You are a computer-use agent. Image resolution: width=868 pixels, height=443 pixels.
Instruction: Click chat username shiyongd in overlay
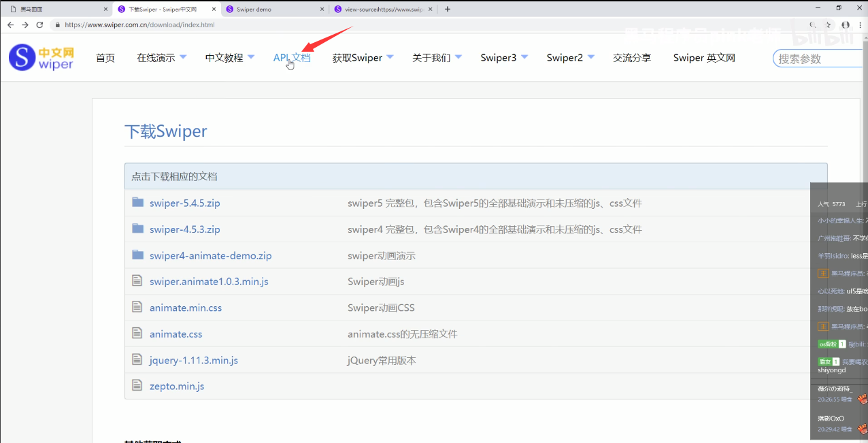(x=832, y=370)
